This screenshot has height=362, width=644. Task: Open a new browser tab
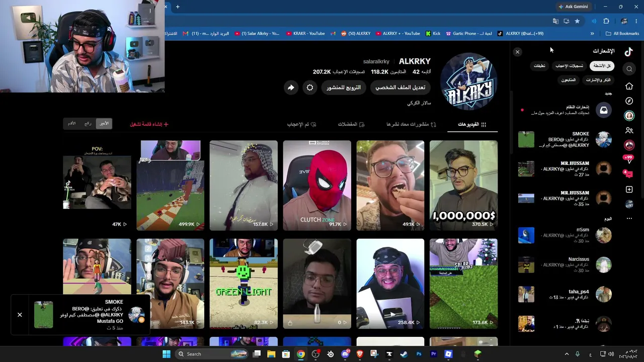coord(178,7)
